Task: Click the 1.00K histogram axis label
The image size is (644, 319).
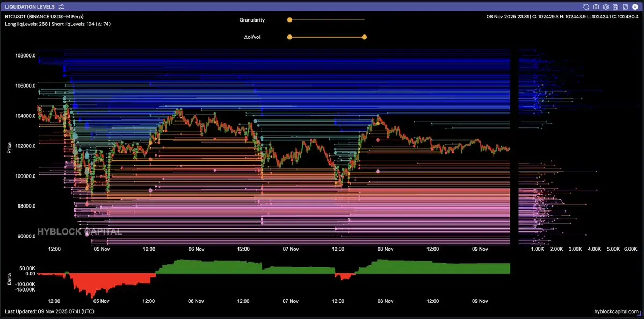Action: 538,249
